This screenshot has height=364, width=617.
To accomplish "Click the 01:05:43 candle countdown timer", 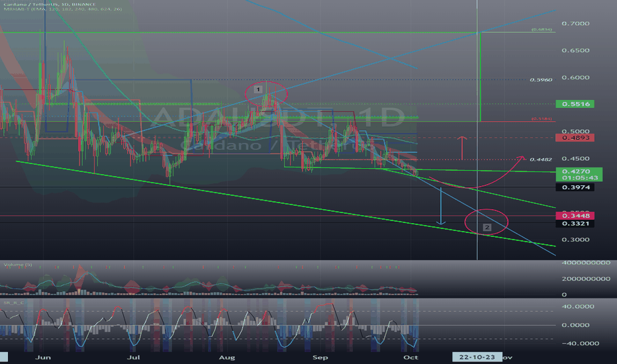I will (580, 178).
